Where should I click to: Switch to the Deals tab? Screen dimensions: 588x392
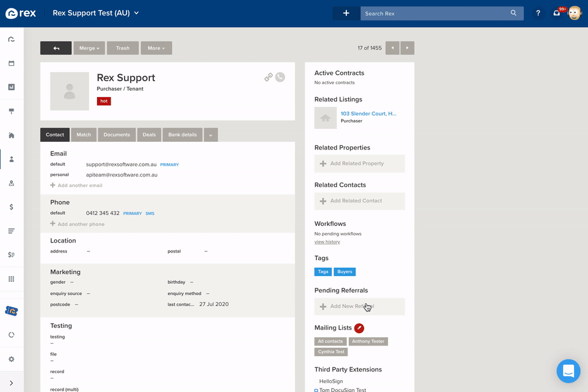click(x=149, y=135)
